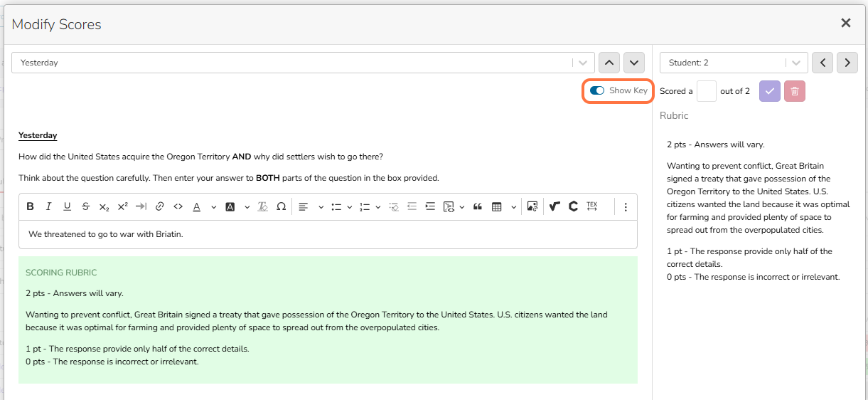The image size is (868, 400).
Task: Apply subscript formatting
Action: point(104,206)
